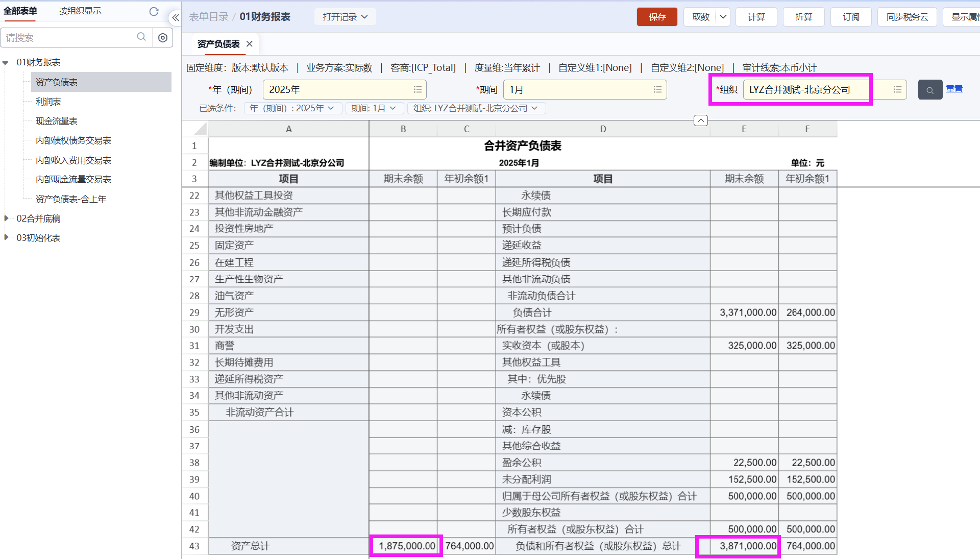Open the 打开记录 dropdown

[345, 17]
